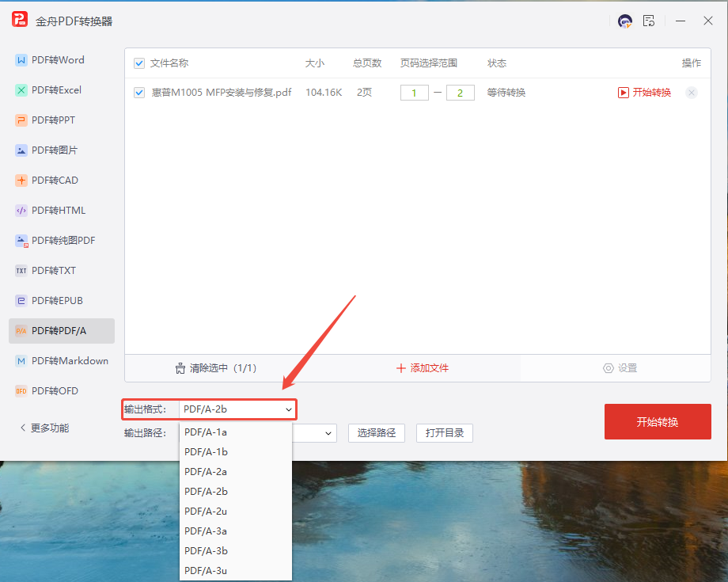Click the 操作 column header
The image size is (728, 582).
692,63
